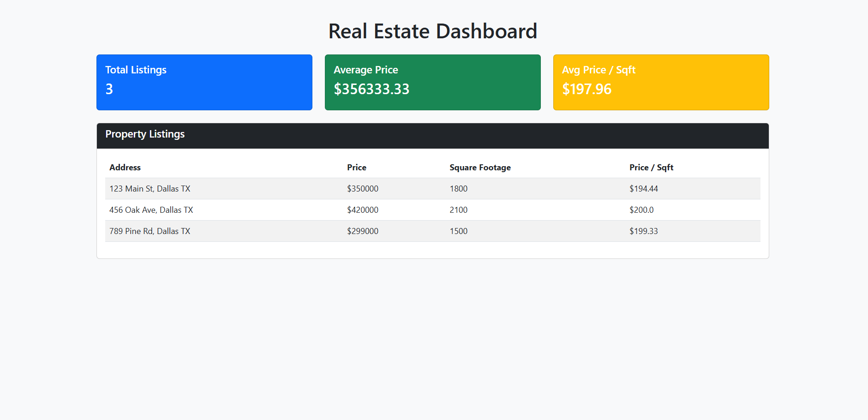Image resolution: width=868 pixels, height=420 pixels.
Task: Click the 456 Oak Ave, Dallas TX address
Action: point(151,210)
